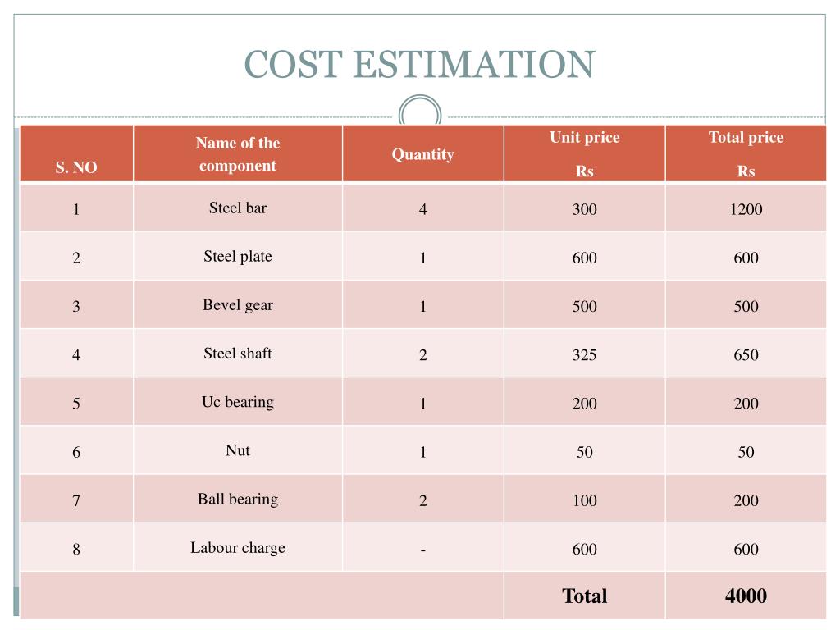Click the 1200 total price cell
Image resolution: width=840 pixels, height=630 pixels.
(x=746, y=209)
